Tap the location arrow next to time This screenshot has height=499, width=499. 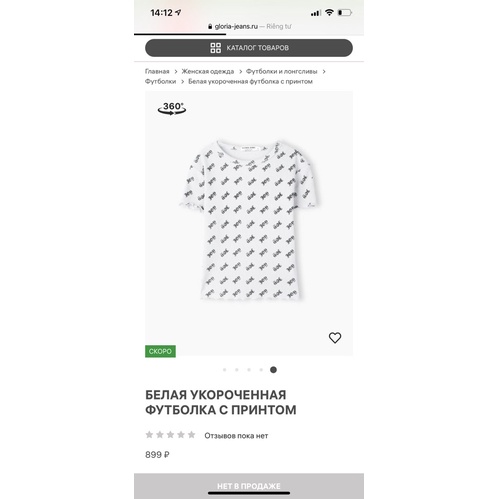178,13
